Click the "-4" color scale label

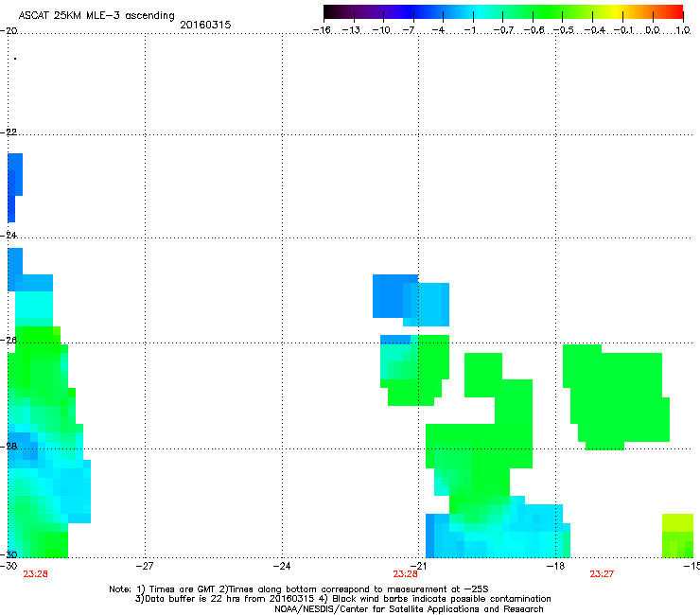tap(438, 30)
